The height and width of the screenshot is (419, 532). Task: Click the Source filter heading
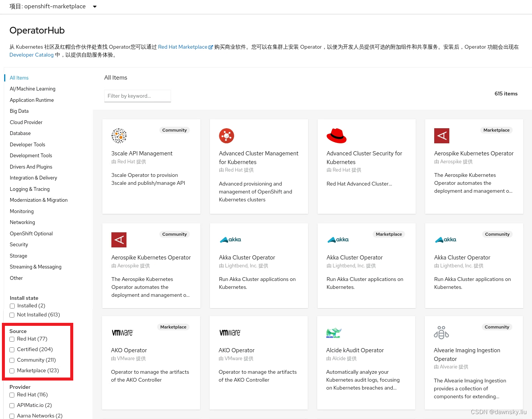point(18,331)
